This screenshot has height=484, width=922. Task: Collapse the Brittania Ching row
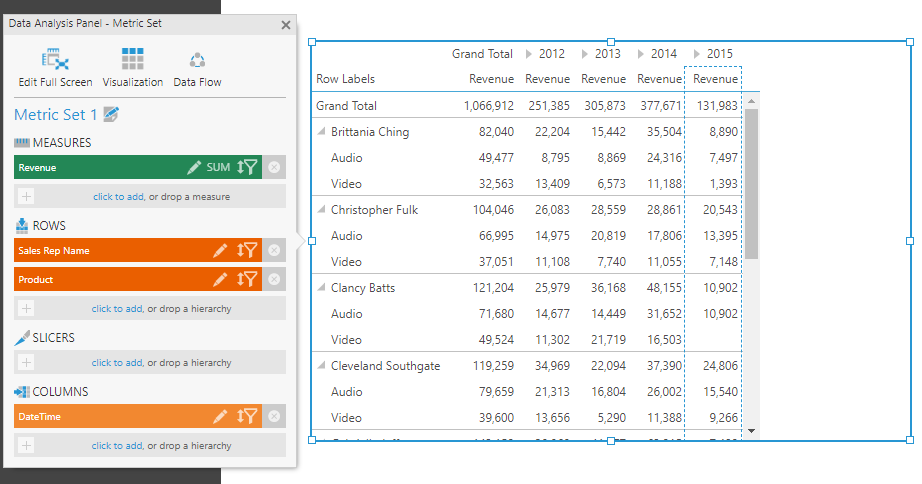(x=322, y=132)
